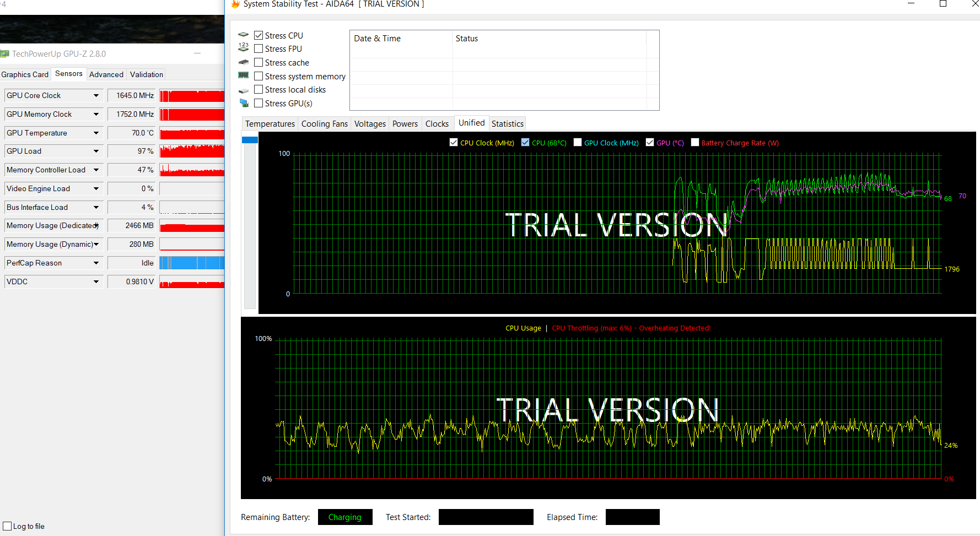Switch to the Statistics tab

pyautogui.click(x=508, y=124)
